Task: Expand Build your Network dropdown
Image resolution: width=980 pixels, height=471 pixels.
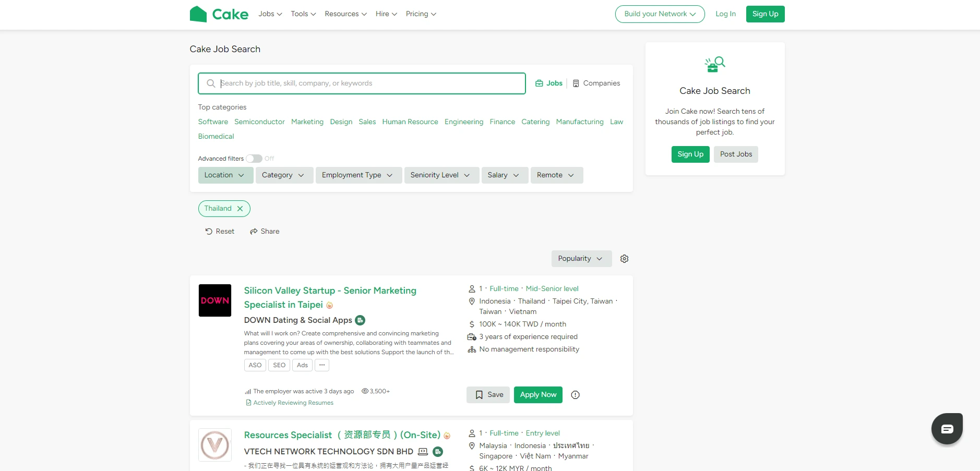Action: (660, 14)
